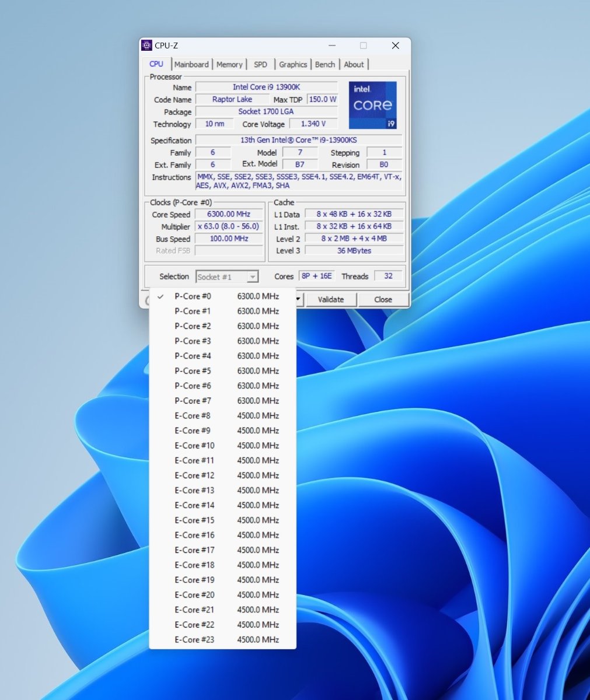Click the Bus Speed value '100.00 MHz'
The image size is (590, 700).
229,239
